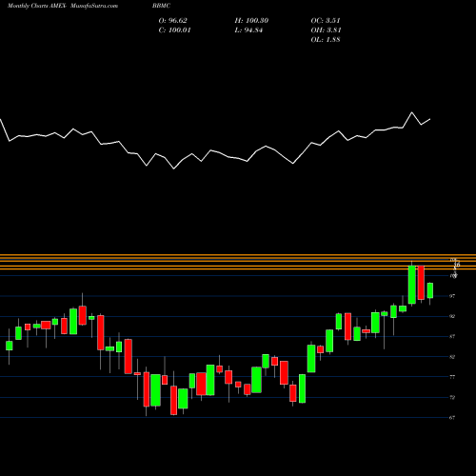476x476 pixels.
Task: Click the '97' price axis label
Action: 452,296
